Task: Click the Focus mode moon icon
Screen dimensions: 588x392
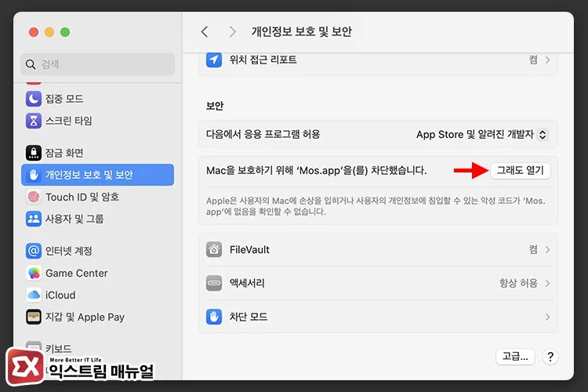Action: [34, 99]
